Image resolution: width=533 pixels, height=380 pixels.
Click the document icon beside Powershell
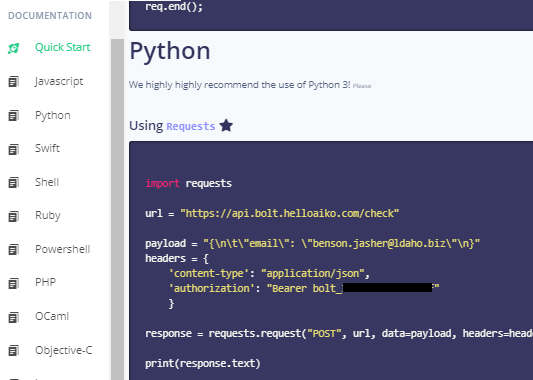[14, 249]
